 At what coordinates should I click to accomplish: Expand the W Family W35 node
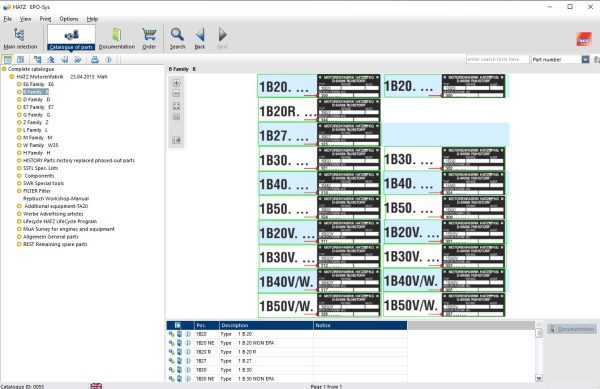(19, 145)
